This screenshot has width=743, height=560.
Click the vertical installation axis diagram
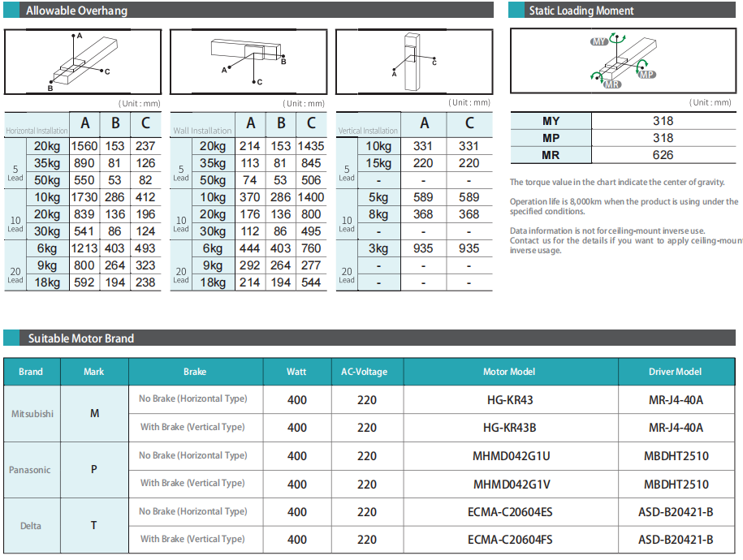click(413, 62)
